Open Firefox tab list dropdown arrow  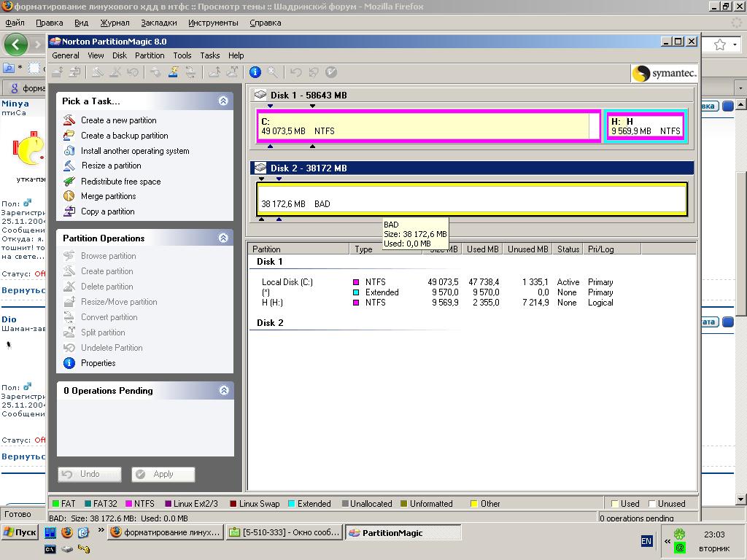pyautogui.click(x=740, y=88)
